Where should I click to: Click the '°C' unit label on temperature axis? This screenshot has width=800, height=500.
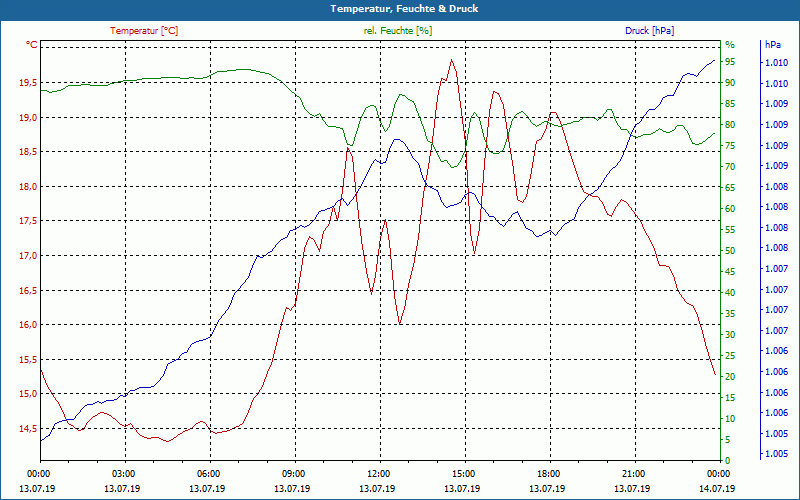pos(32,45)
